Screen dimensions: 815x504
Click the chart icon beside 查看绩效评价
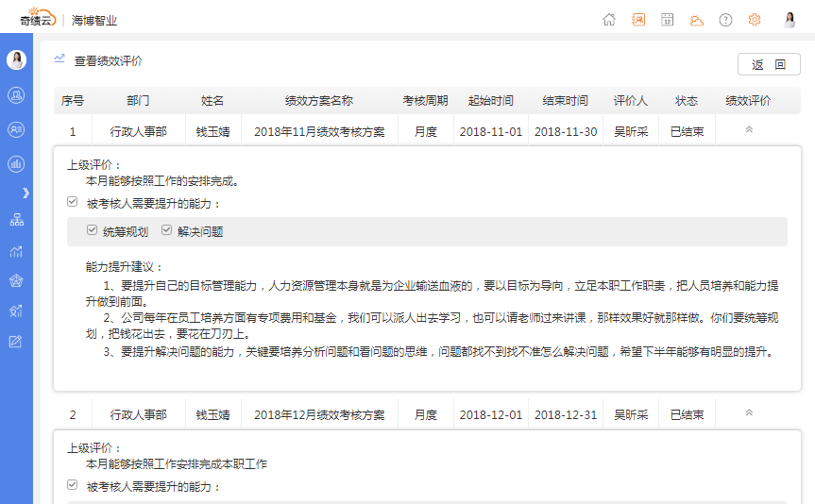(59, 59)
